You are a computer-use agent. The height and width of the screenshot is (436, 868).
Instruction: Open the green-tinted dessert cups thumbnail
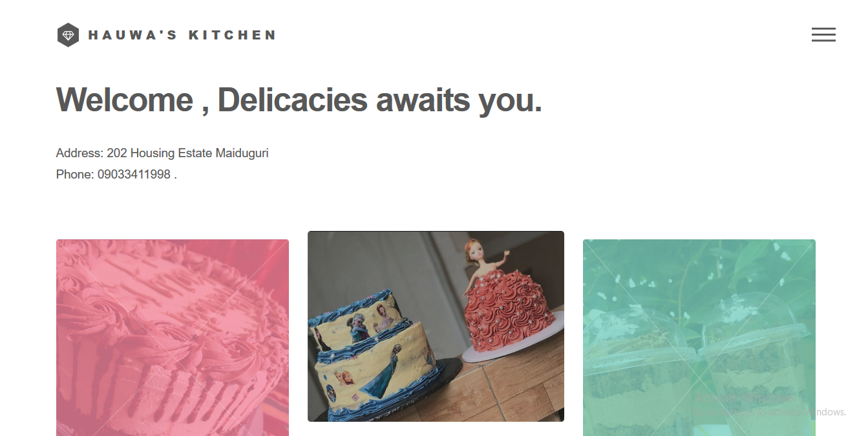(x=699, y=338)
